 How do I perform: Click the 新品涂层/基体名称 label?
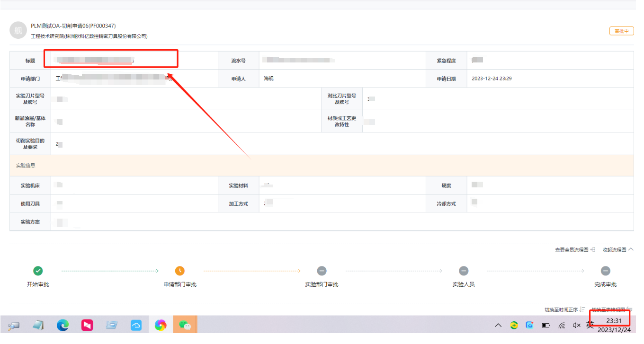pos(30,122)
